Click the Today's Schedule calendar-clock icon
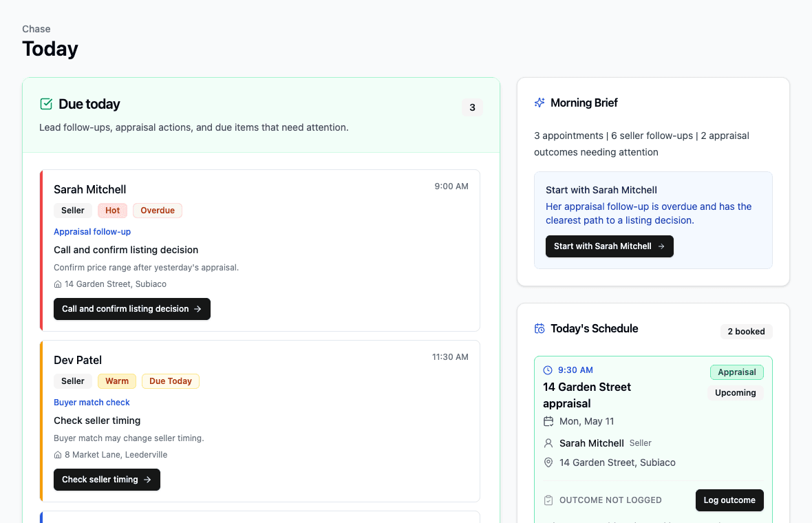This screenshot has width=812, height=523. (539, 328)
